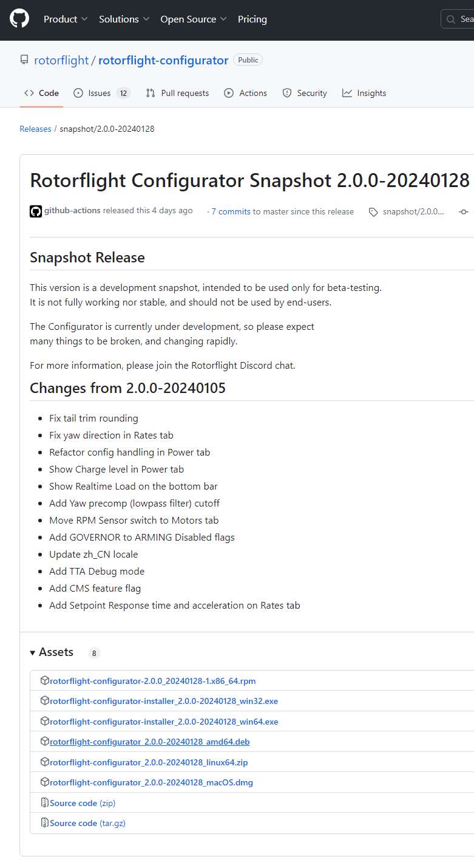Open the Open Source dropdown menu
The width and height of the screenshot is (474, 868).
[x=193, y=19]
